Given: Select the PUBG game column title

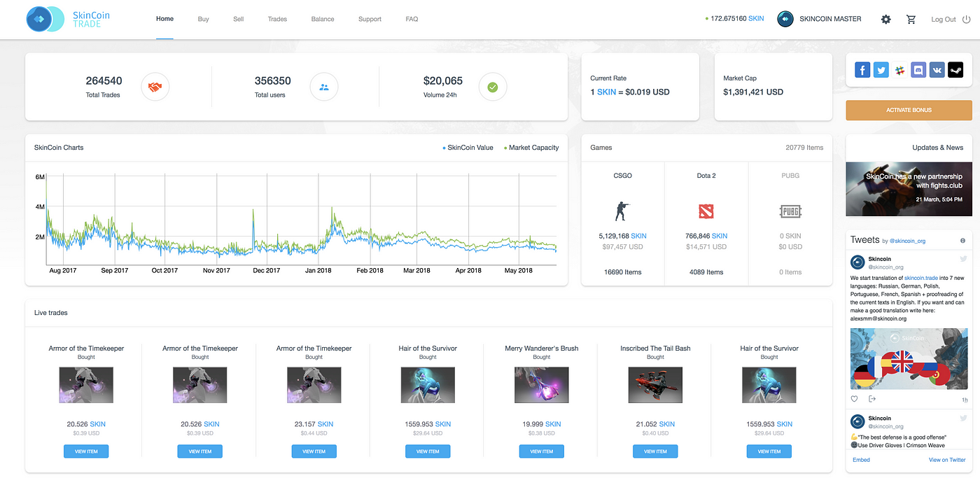Looking at the screenshot, I should coord(790,176).
